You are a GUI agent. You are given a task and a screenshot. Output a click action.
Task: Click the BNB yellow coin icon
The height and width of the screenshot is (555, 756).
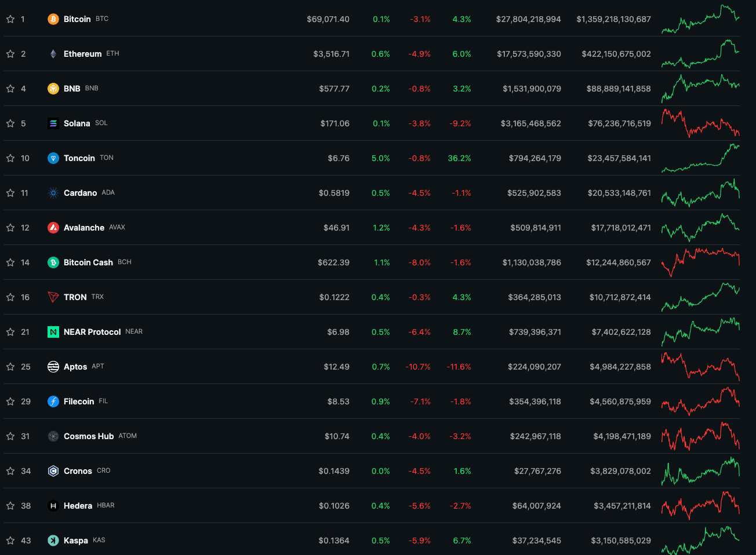click(x=53, y=89)
